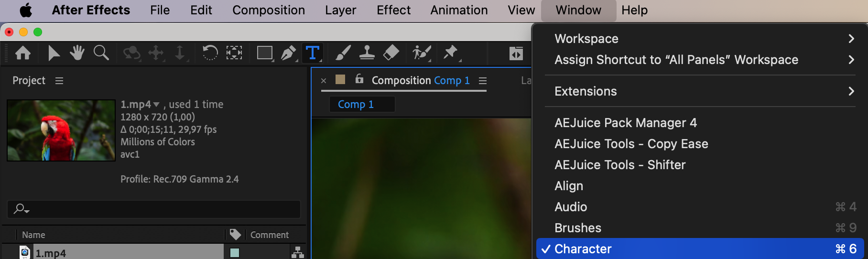Select the Zoom magnifier tool

pyautogui.click(x=101, y=53)
